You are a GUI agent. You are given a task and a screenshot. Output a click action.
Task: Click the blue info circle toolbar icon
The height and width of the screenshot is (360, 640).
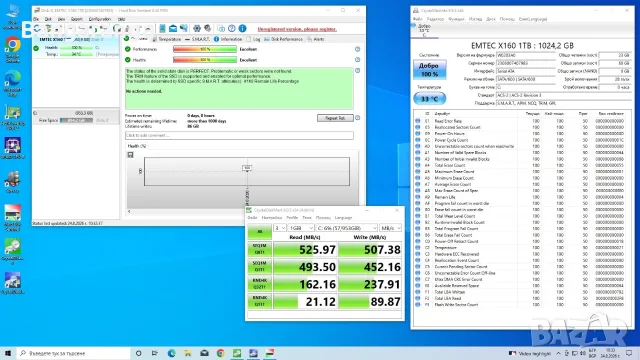tap(242, 28)
